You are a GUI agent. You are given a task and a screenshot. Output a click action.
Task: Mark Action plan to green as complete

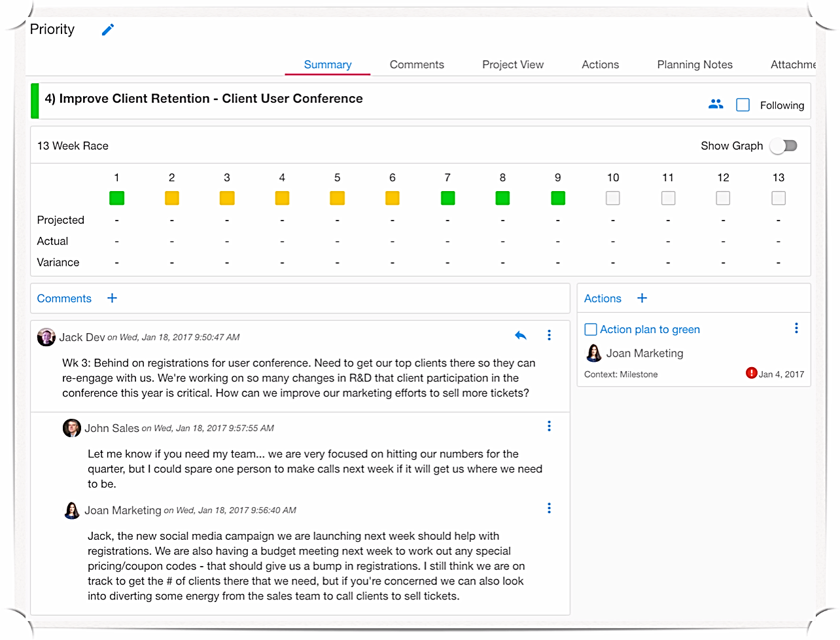pos(591,329)
